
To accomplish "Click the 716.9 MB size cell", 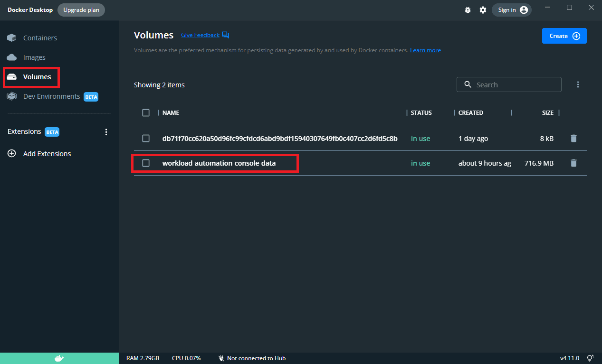I will 539,163.
